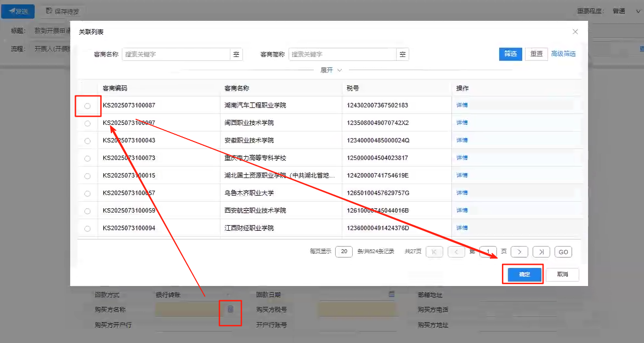This screenshot has height=343, width=644.
Task: Click the first page arrow button
Action: tap(434, 251)
